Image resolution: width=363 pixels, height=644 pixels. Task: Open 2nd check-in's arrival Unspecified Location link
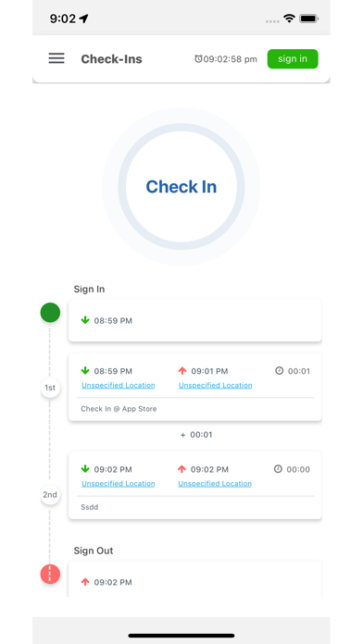point(118,483)
